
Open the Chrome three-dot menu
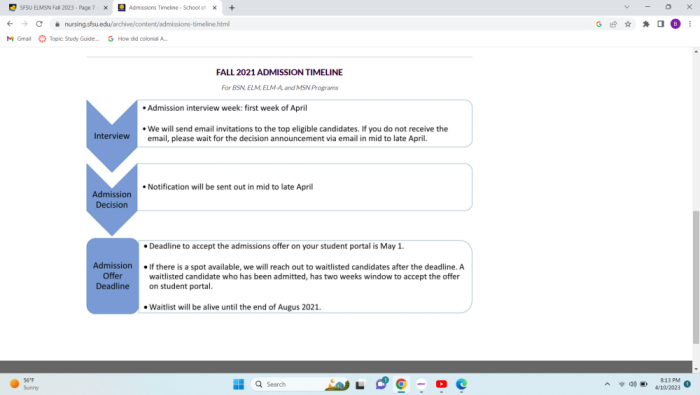click(x=690, y=24)
